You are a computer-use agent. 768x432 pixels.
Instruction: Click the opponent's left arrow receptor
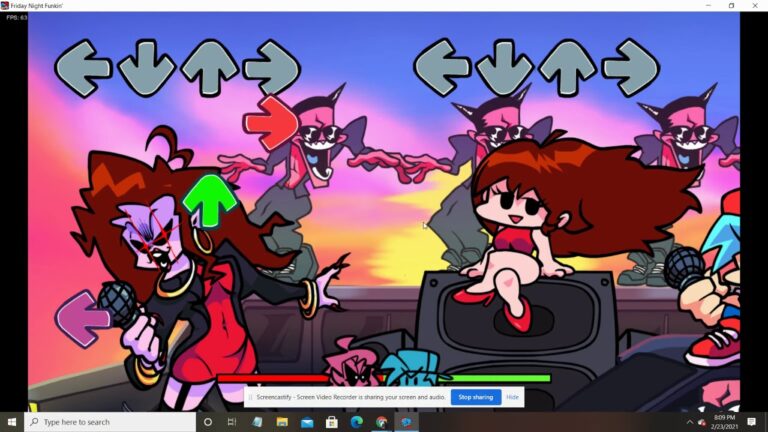83,68
